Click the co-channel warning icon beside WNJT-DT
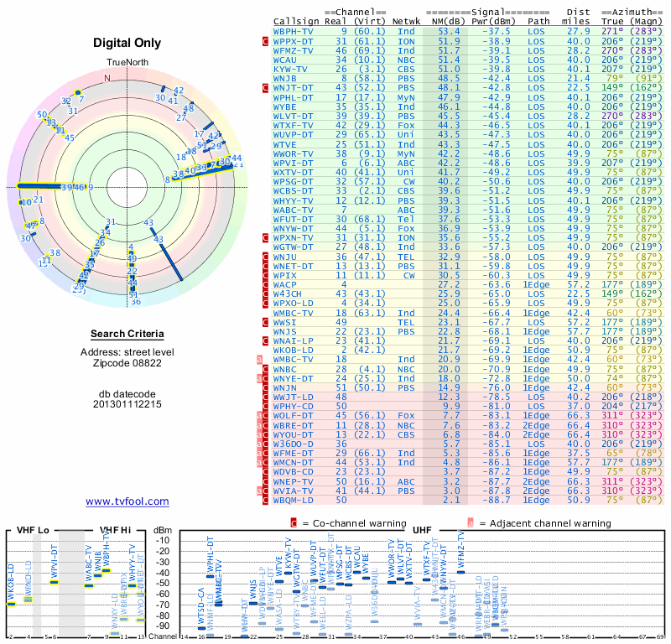671x644 pixels. point(267,87)
